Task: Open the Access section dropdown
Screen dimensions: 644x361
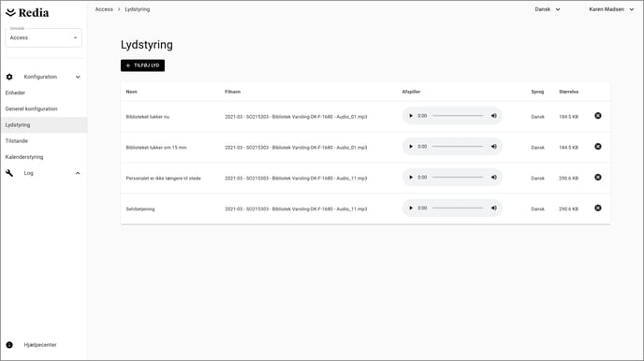Action: [x=44, y=37]
